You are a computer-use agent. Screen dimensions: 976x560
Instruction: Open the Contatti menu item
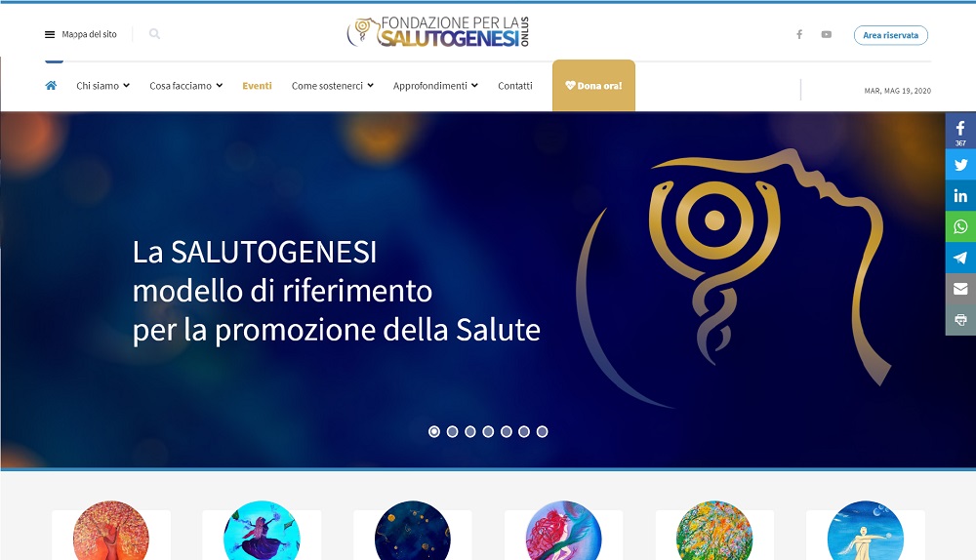point(514,86)
